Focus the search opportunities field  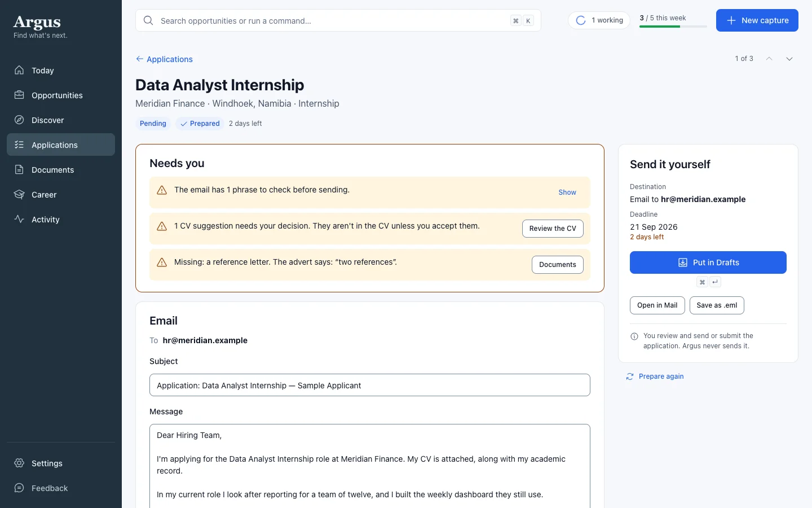(338, 20)
